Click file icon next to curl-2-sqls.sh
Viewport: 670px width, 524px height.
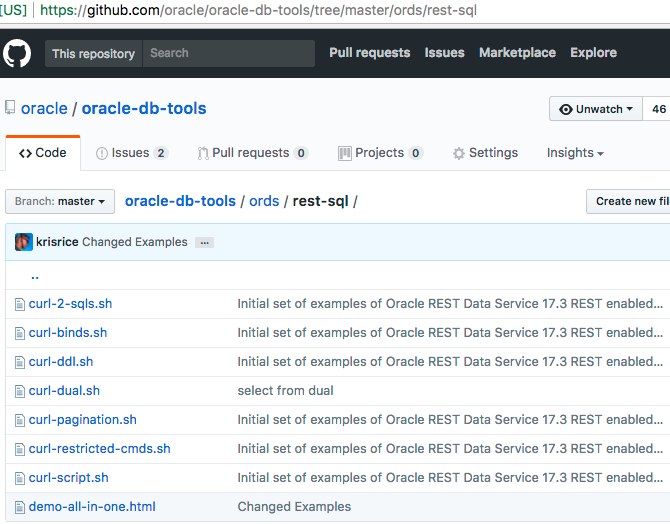coord(20,304)
